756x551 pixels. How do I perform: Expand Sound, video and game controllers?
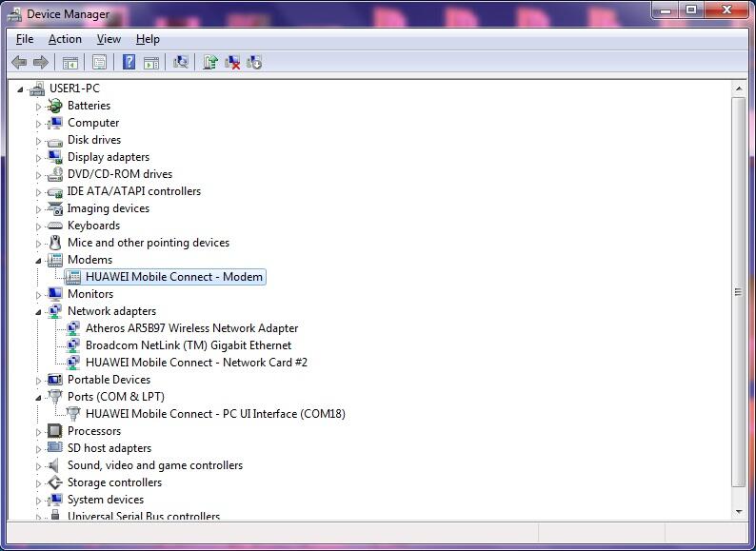(39, 465)
